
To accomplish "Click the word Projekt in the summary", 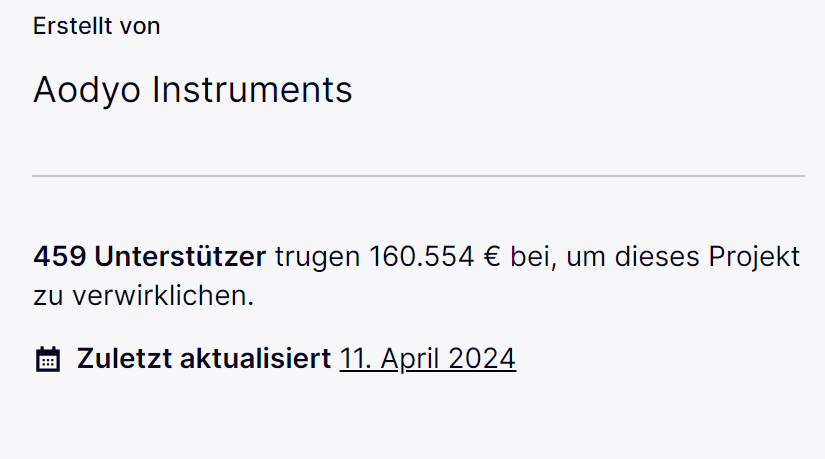I will point(754,258).
